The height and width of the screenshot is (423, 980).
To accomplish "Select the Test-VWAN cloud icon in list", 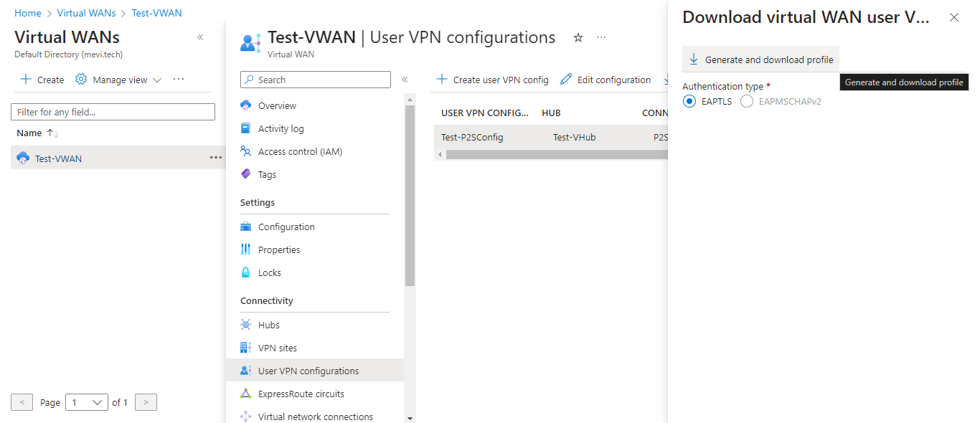I will pos(23,158).
